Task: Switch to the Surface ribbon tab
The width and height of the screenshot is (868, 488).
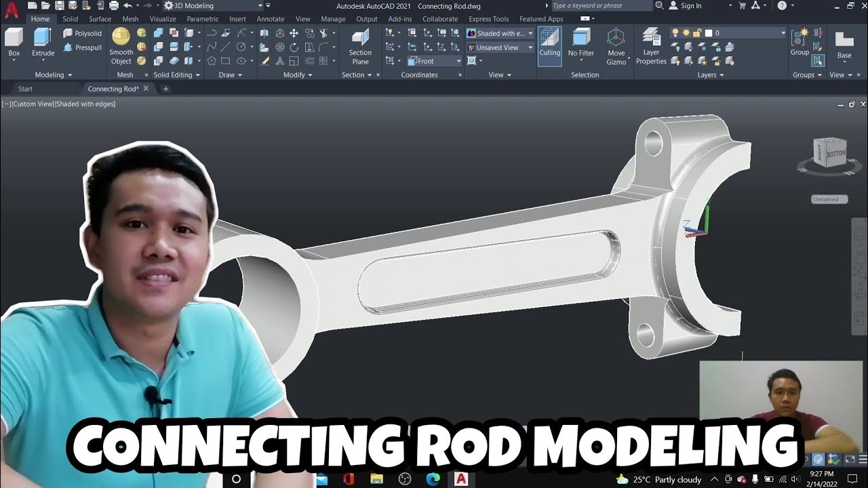Action: coord(100,19)
